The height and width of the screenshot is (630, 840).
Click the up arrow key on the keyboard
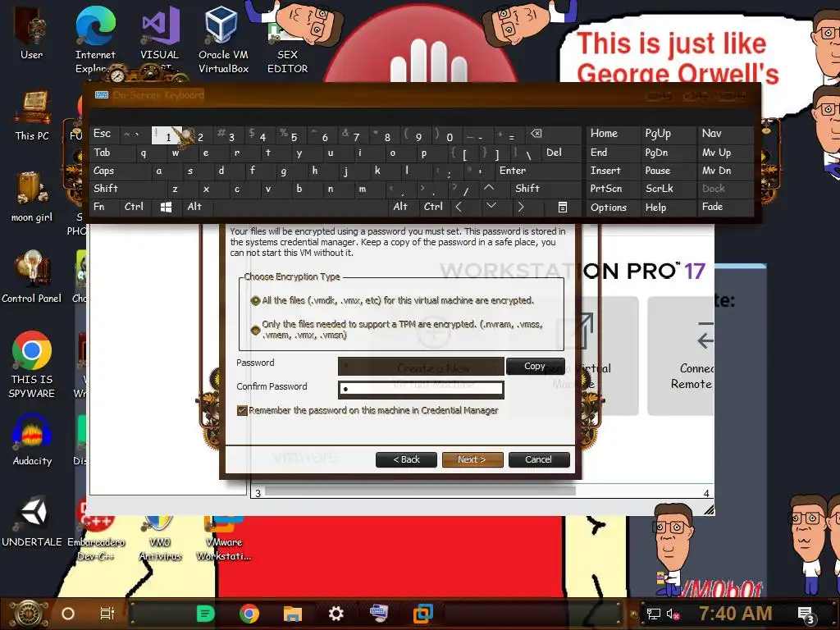pos(489,188)
